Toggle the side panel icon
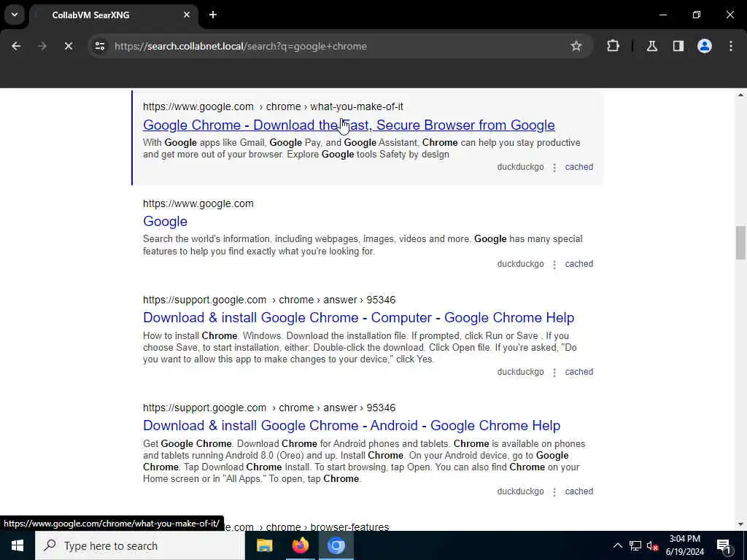747x560 pixels. click(678, 46)
